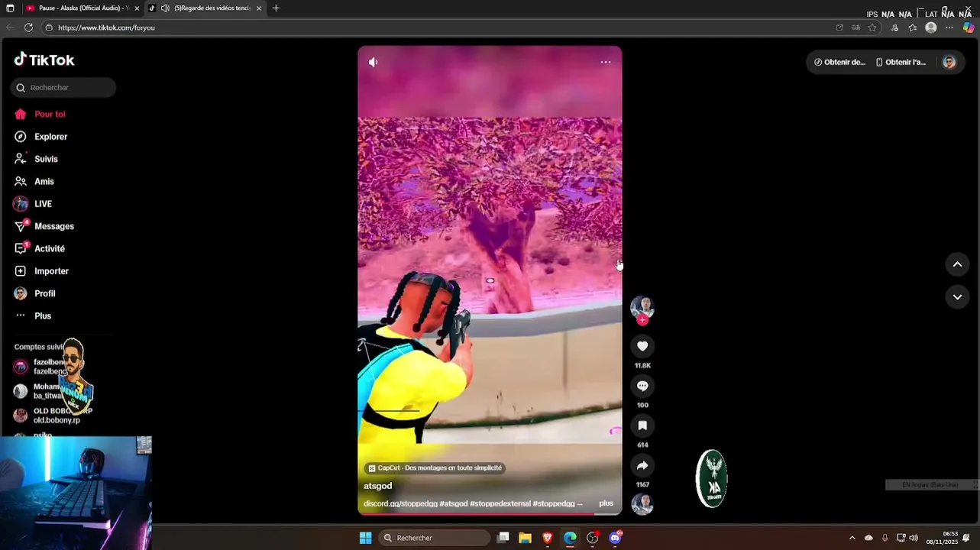Open TikTok account avatar menu
This screenshot has width=980, height=550.
(x=949, y=63)
